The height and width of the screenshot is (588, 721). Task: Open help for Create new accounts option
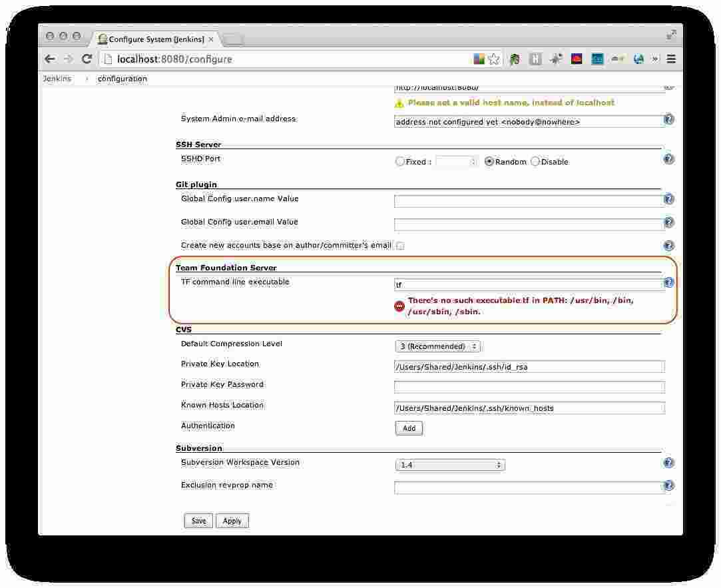pos(668,246)
